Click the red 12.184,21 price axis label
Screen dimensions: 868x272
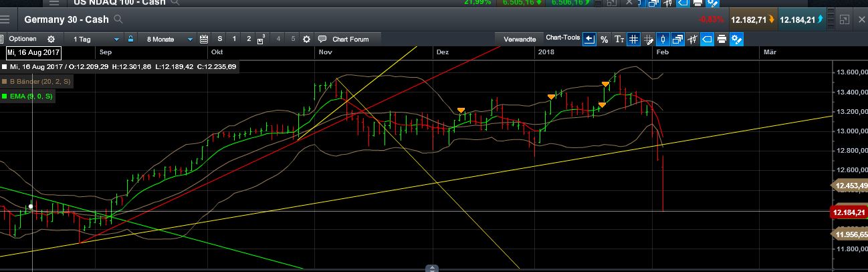click(849, 212)
